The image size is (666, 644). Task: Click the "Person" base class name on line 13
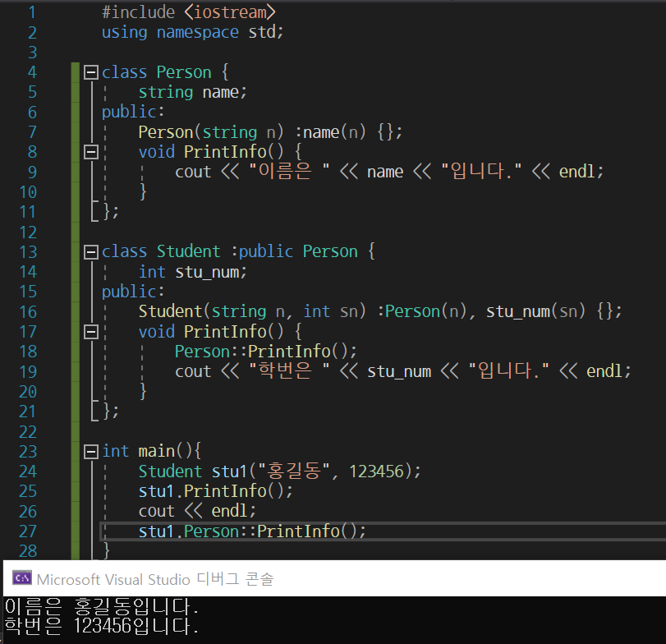coord(330,252)
